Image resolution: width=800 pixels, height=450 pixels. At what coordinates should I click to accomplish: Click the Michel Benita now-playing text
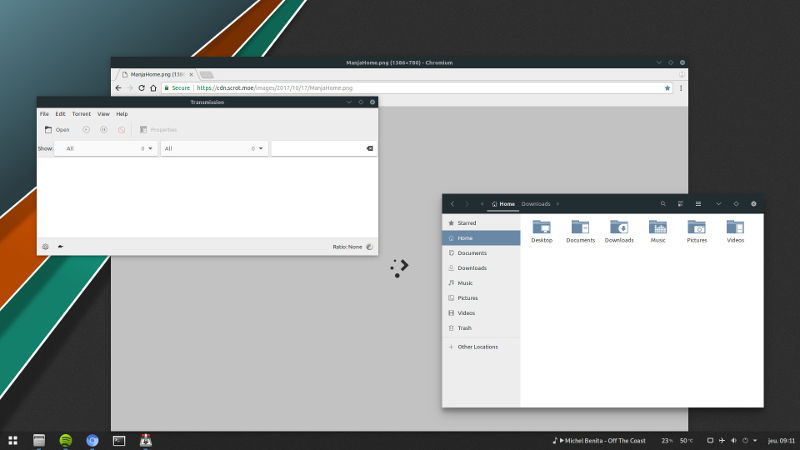pos(605,440)
